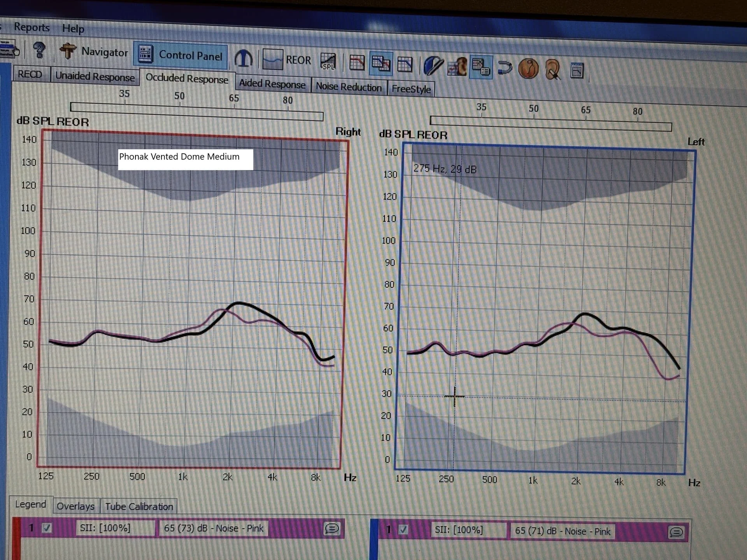
Task: Toggle the graph and table view icon
Action: coord(481,67)
